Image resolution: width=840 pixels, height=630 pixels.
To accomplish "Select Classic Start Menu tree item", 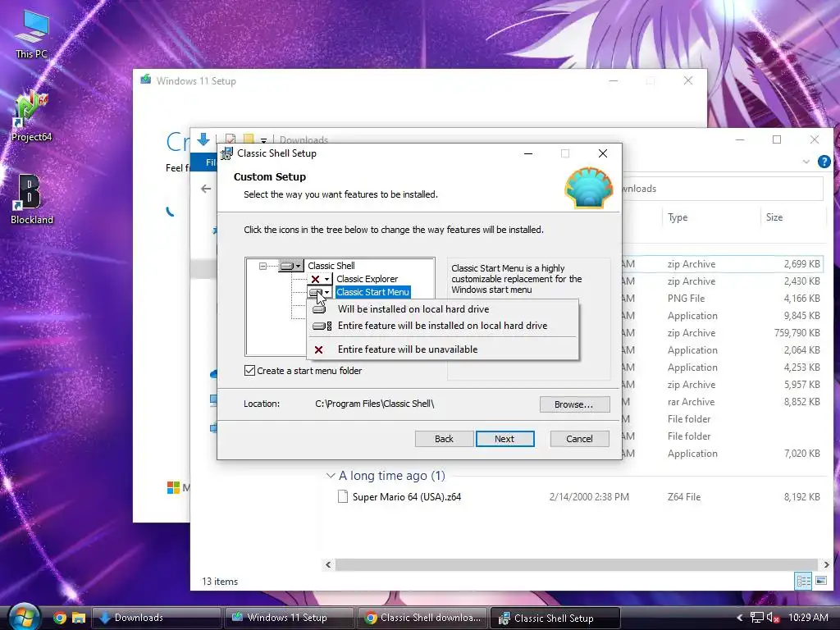I will (373, 293).
